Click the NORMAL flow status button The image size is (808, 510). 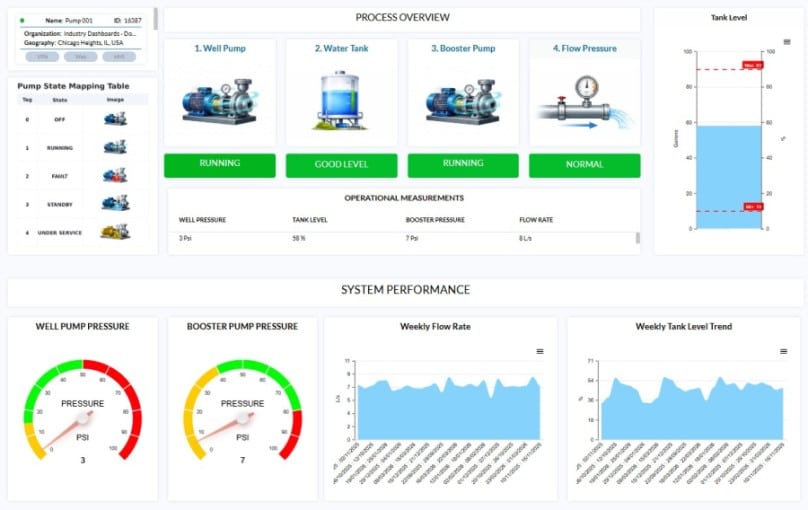tap(585, 165)
